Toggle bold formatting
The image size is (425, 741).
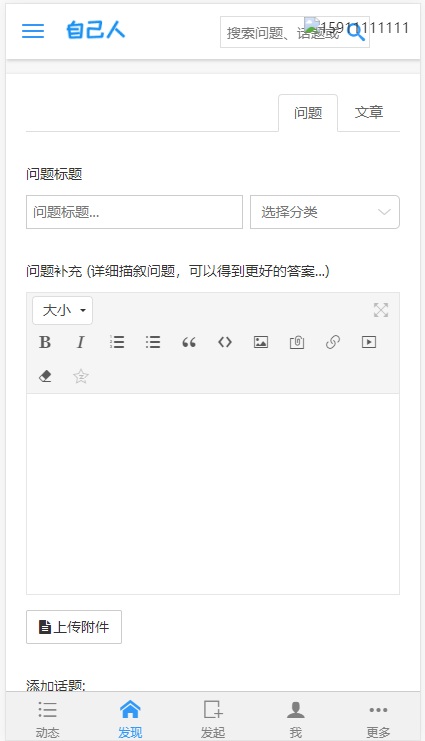pyautogui.click(x=45, y=342)
